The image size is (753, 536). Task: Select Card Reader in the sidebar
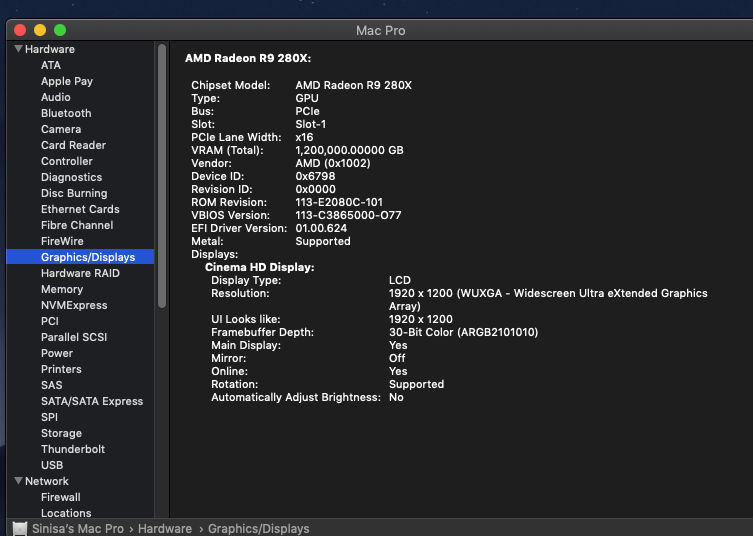(73, 145)
